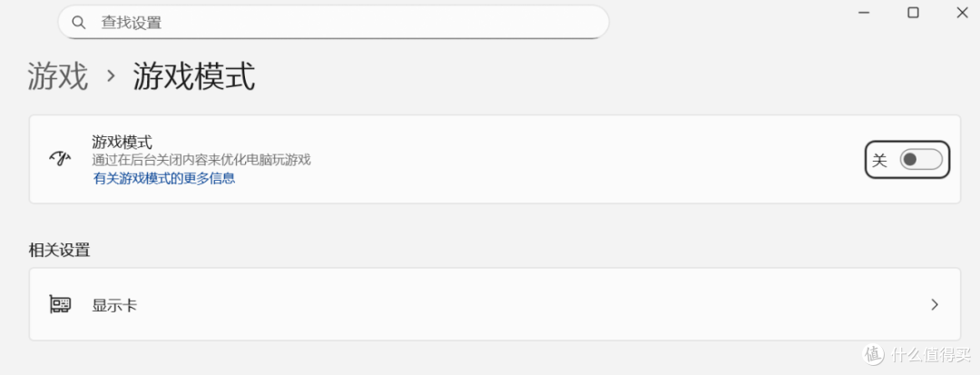The image size is (980, 375).
Task: Go back to 游戏 breadcrumb
Action: (57, 77)
